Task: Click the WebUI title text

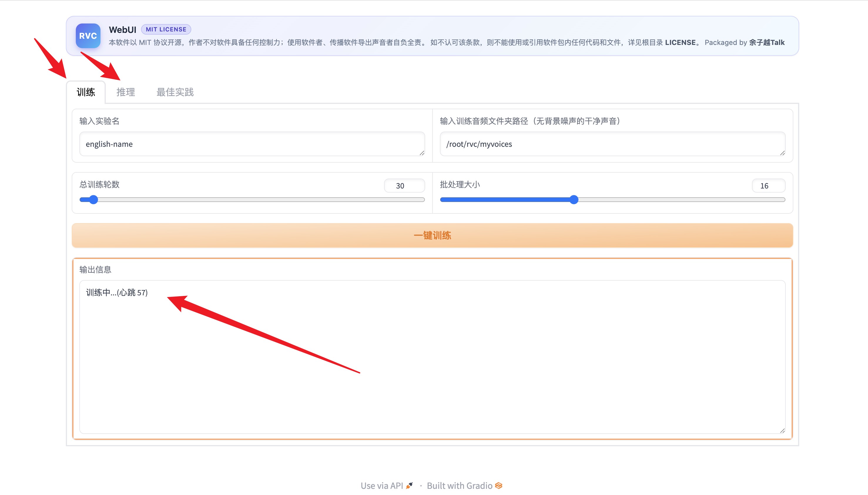Action: (x=123, y=30)
